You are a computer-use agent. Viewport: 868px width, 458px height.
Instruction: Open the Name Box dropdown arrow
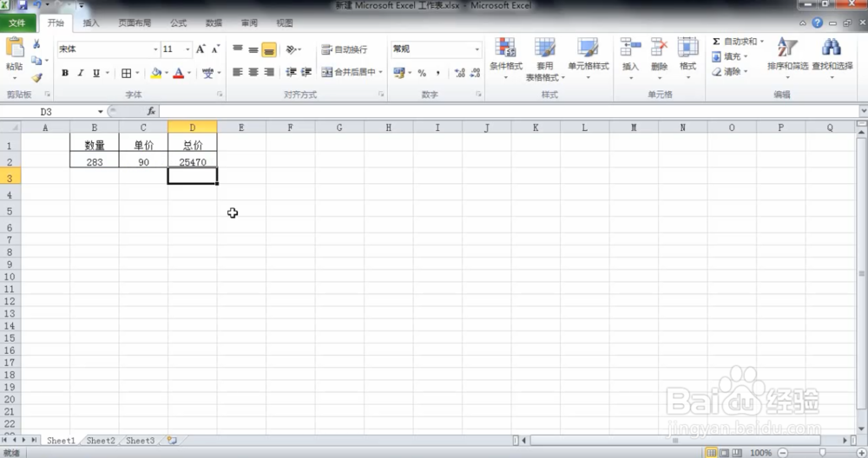pos(100,112)
